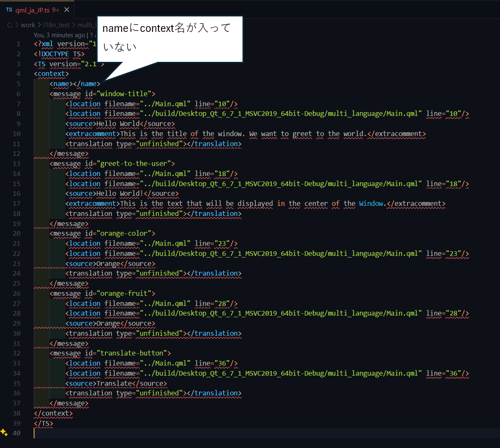Click the sparkle AI icon beside line 40
Image resolution: width=500 pixels, height=448 pixels.
tap(4, 433)
